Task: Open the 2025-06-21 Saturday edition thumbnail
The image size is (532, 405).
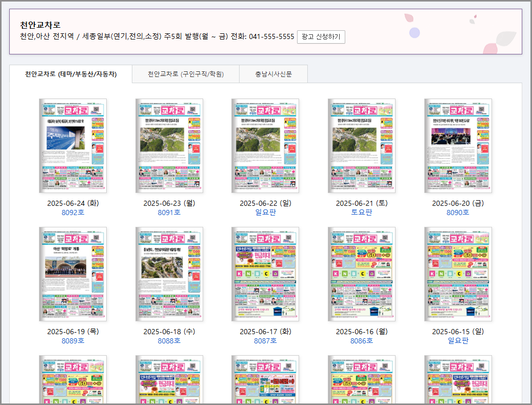Action: 362,146
